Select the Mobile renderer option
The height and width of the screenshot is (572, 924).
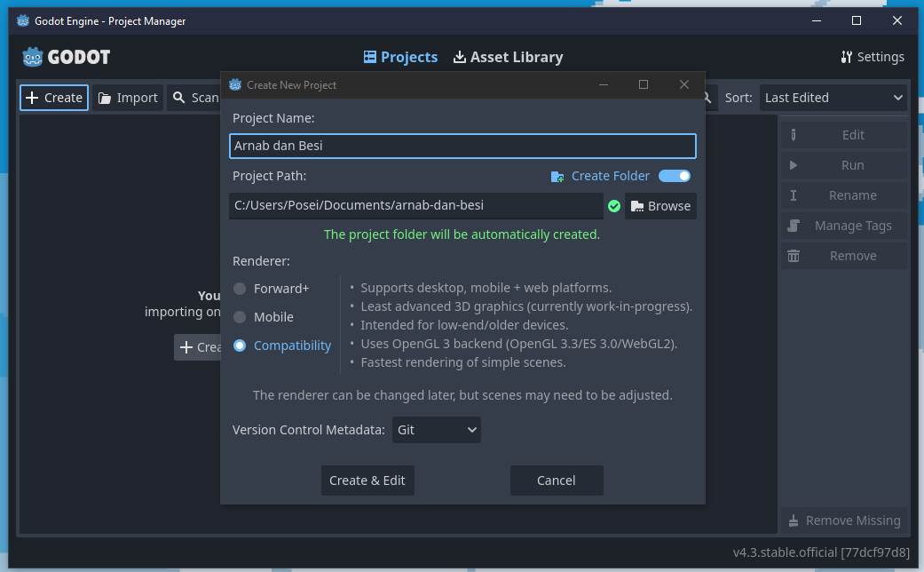(264, 317)
